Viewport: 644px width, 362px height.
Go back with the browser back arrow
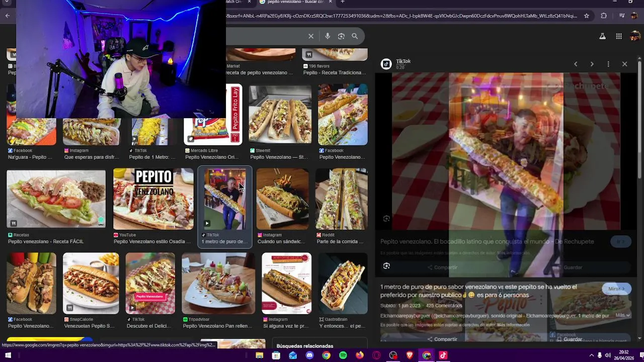point(7,16)
